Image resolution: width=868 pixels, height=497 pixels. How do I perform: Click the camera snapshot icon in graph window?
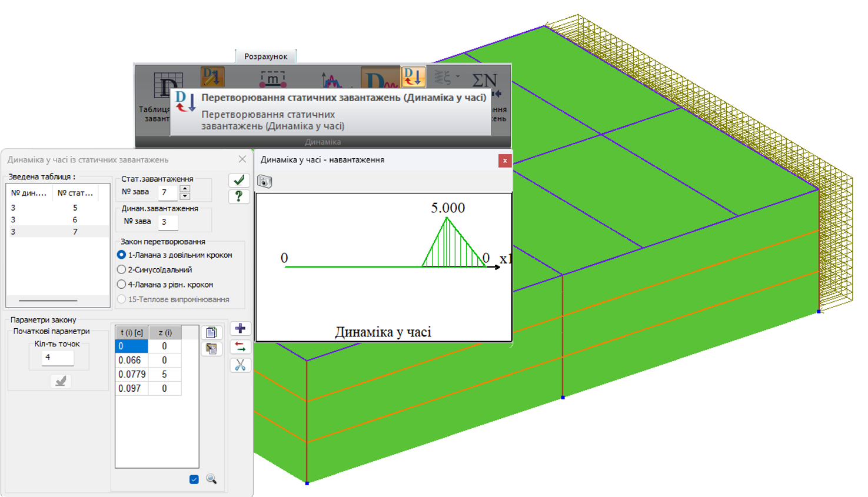click(x=265, y=182)
